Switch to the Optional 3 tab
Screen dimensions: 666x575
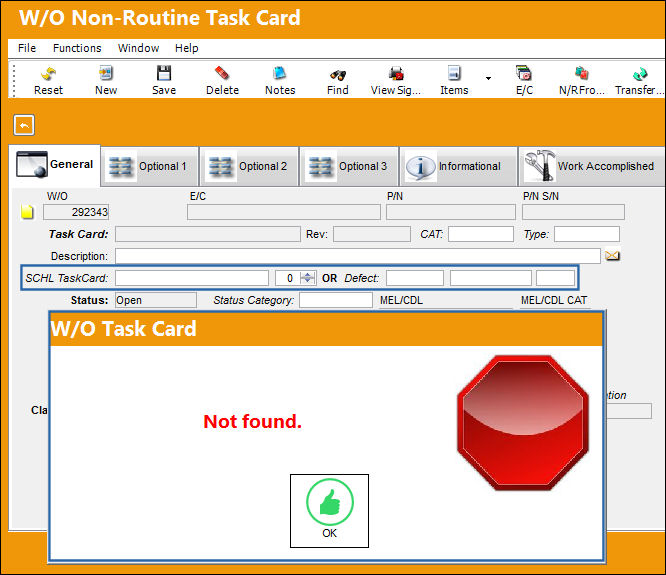click(x=349, y=166)
